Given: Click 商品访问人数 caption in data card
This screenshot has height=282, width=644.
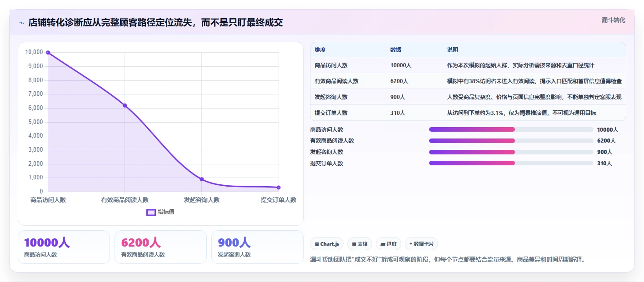Looking at the screenshot, I should click(x=40, y=255).
